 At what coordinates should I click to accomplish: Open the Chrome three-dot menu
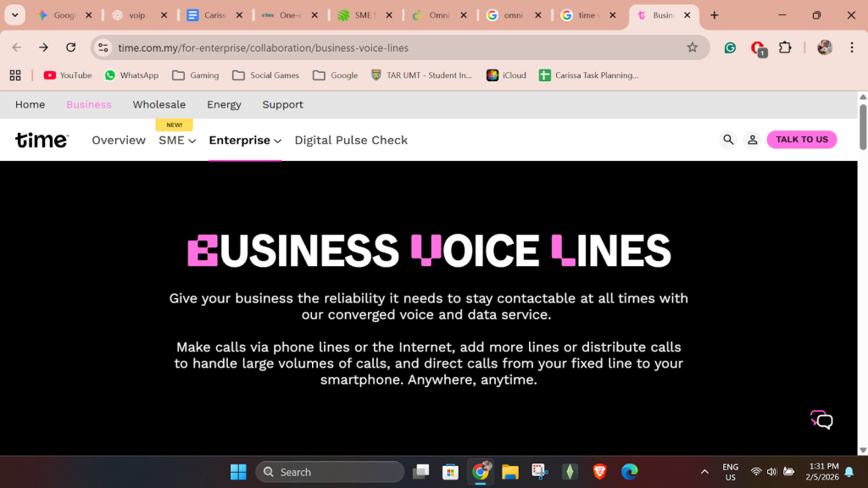pos(852,47)
